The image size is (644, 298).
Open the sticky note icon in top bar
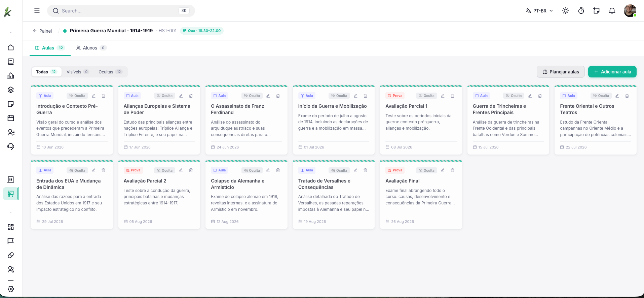click(x=597, y=11)
